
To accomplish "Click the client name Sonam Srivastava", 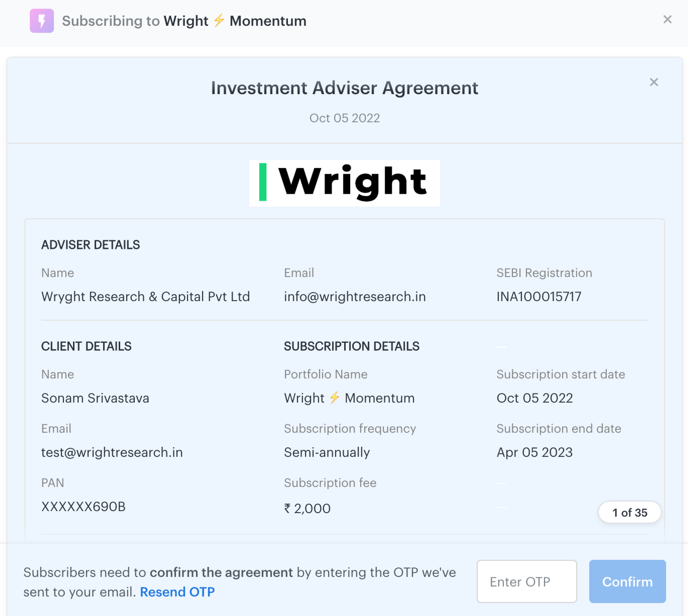I will pos(95,398).
